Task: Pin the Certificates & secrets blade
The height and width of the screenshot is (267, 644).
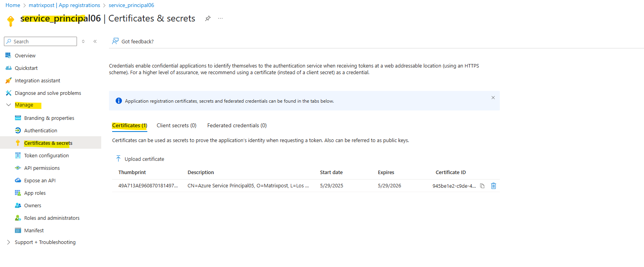Action: tap(208, 18)
